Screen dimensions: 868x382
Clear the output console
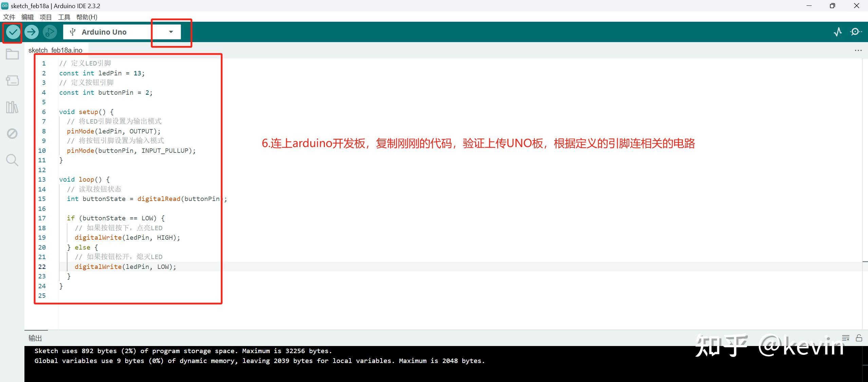tap(845, 338)
